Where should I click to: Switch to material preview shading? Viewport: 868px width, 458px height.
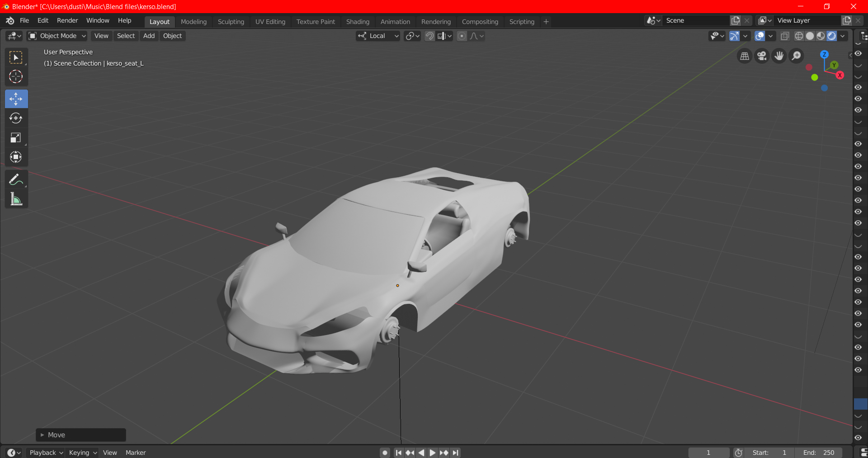pos(821,36)
